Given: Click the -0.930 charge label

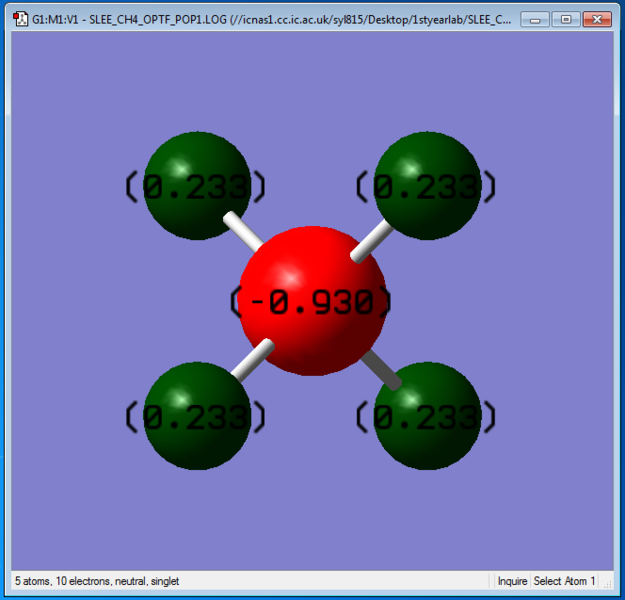Looking at the screenshot, I should tap(311, 303).
